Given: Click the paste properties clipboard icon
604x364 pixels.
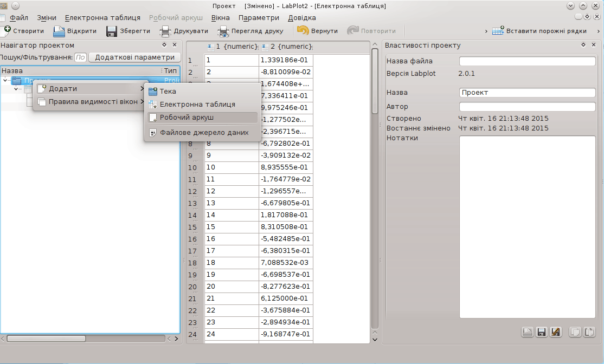Looking at the screenshot, I should [x=589, y=332].
